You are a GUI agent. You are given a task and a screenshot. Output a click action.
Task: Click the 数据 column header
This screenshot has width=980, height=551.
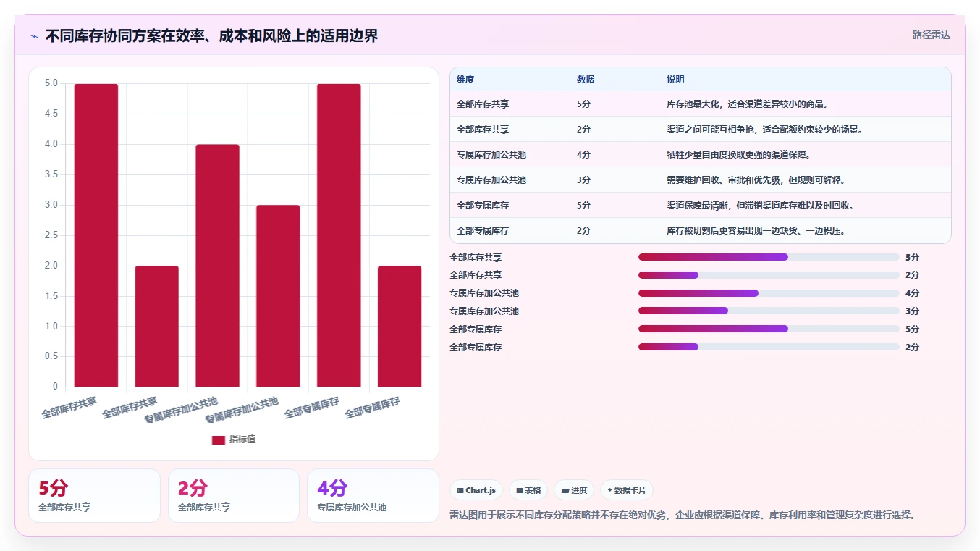586,80
